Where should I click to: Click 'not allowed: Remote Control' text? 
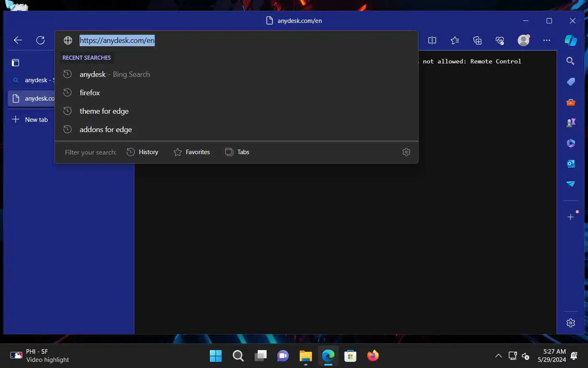click(x=472, y=61)
